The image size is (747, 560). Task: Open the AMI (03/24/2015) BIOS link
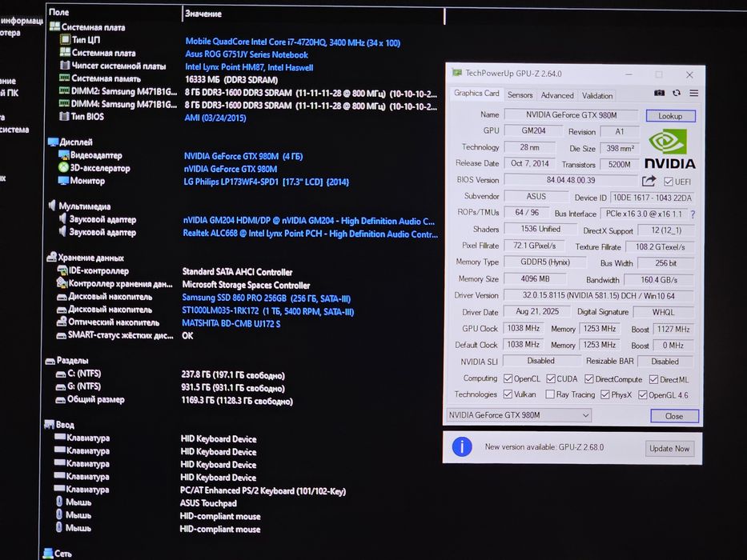click(215, 117)
